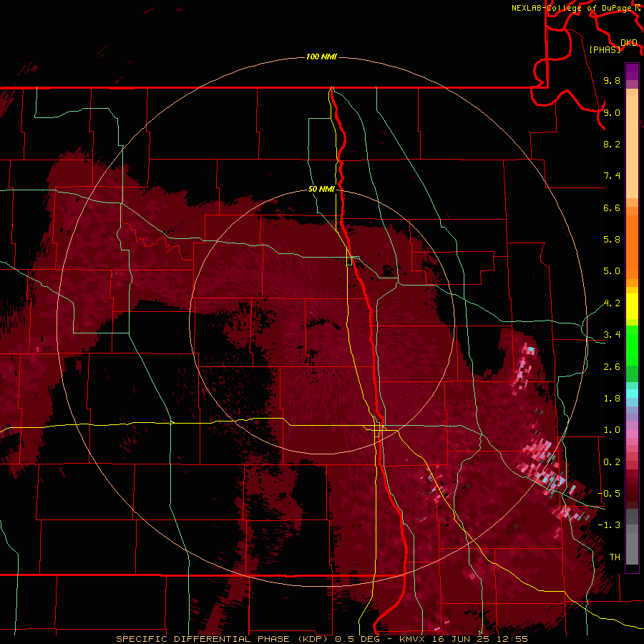Click the 4.2 scale value

point(612,303)
